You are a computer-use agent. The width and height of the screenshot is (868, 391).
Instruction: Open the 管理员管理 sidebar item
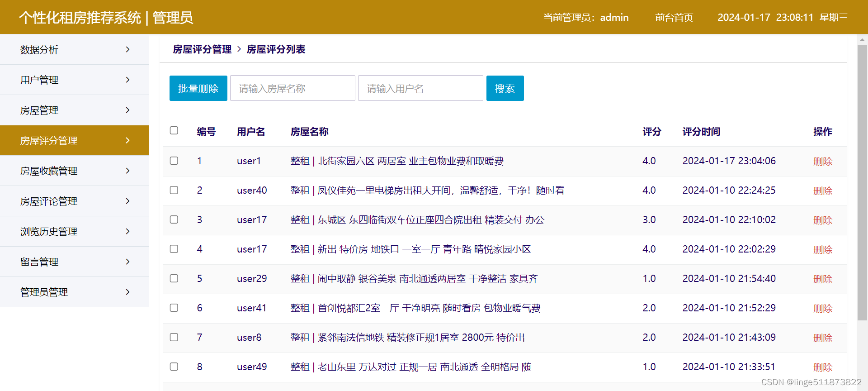[74, 292]
